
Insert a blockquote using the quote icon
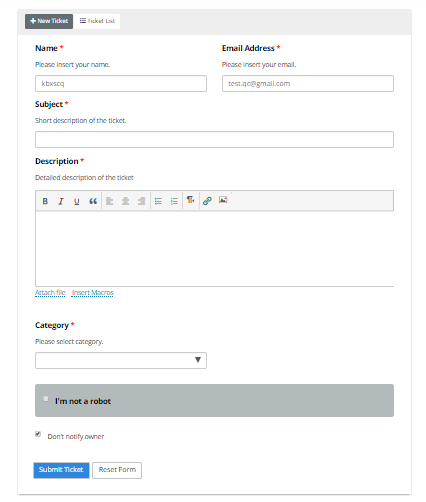coord(93,201)
